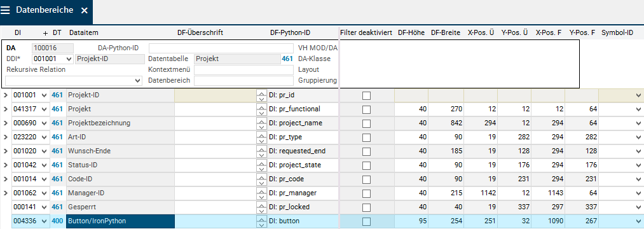Toggle Filter deaktiviert for pr_locked row

[366, 207]
